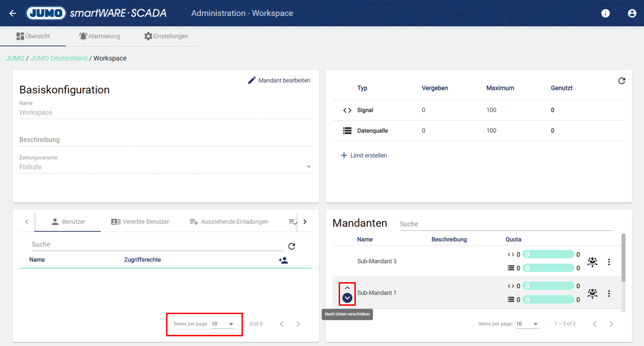Select the Vererbte Benutzer tab
This screenshot has width=644, height=346.
coord(140,222)
